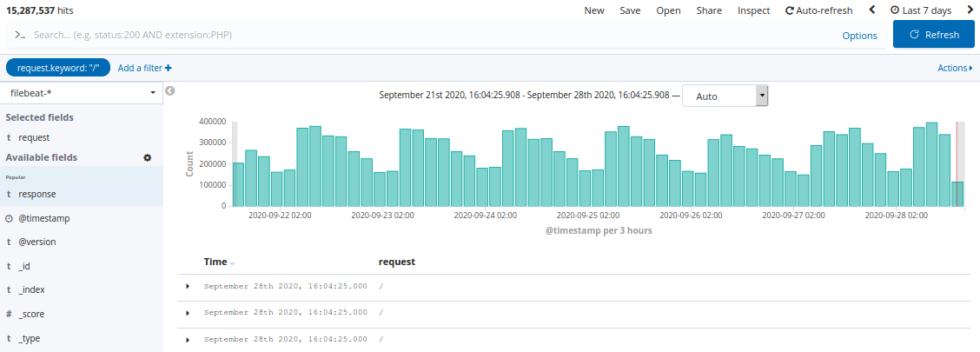The width and height of the screenshot is (980, 352).
Task: Click plus icon to add a filter
Action: [168, 68]
